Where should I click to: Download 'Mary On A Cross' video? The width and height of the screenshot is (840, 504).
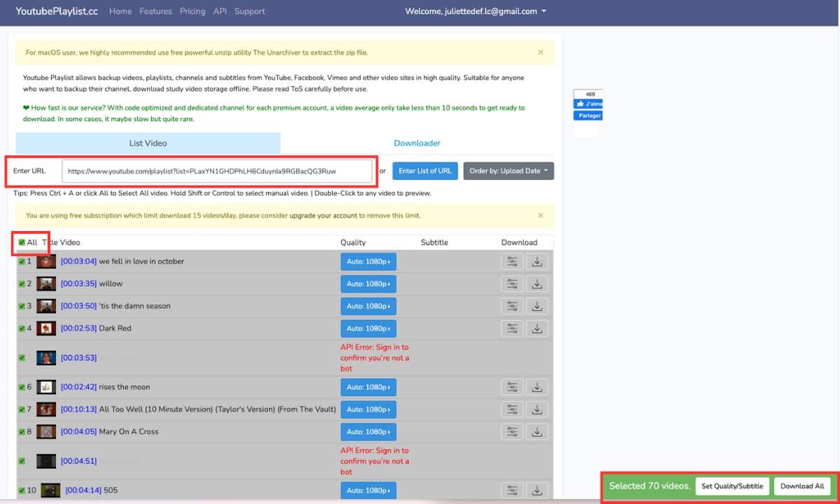pos(537,433)
